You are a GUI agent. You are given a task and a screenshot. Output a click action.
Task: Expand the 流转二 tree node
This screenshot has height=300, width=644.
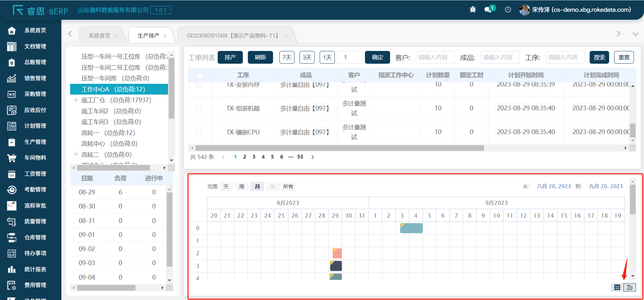[76, 155]
